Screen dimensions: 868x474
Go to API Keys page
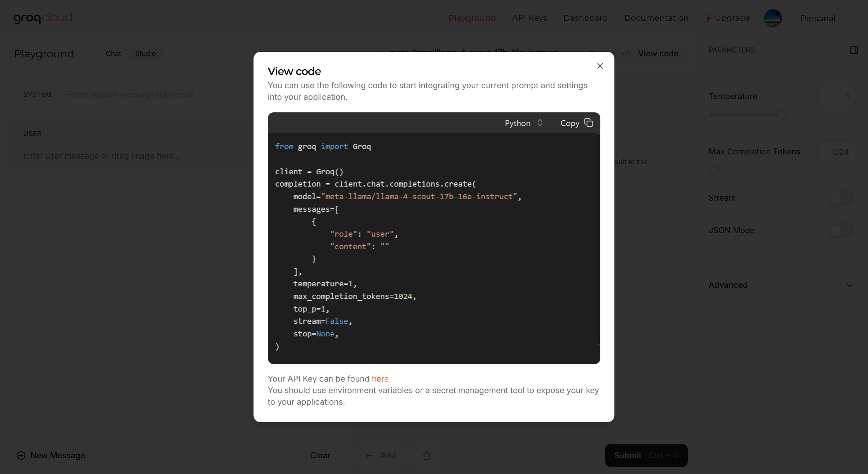click(530, 18)
